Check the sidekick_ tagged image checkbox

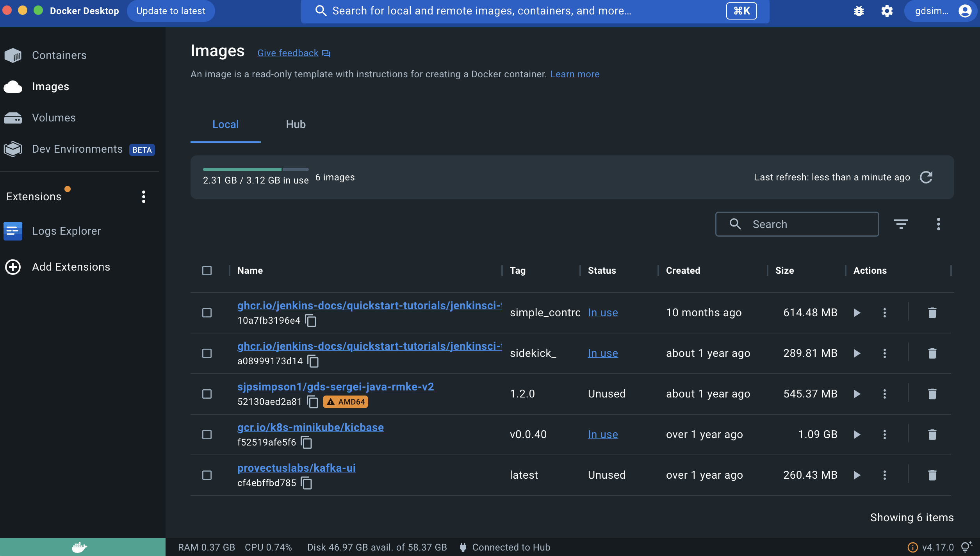point(207,353)
